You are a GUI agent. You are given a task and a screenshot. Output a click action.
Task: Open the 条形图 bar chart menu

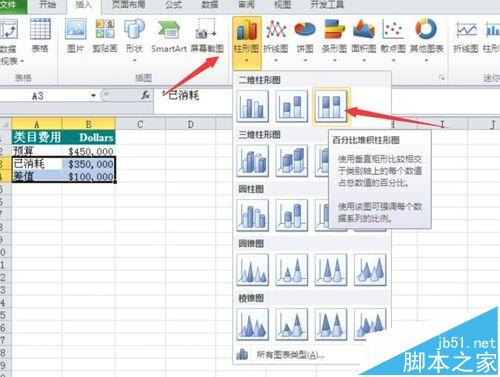coord(334,41)
